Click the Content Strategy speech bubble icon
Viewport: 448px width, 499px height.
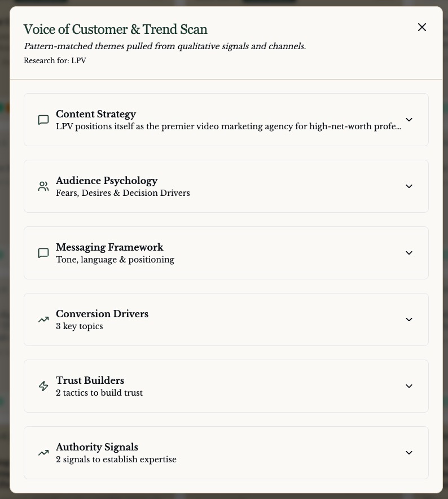43,120
